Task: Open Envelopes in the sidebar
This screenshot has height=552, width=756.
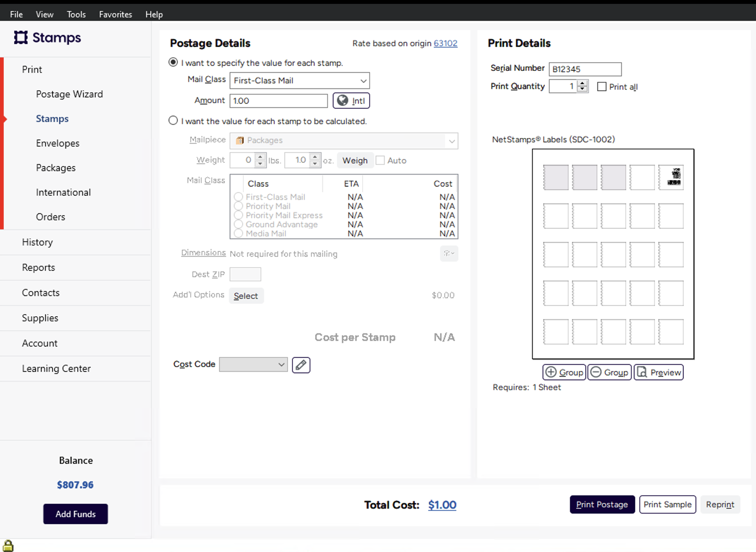Action: pos(58,143)
